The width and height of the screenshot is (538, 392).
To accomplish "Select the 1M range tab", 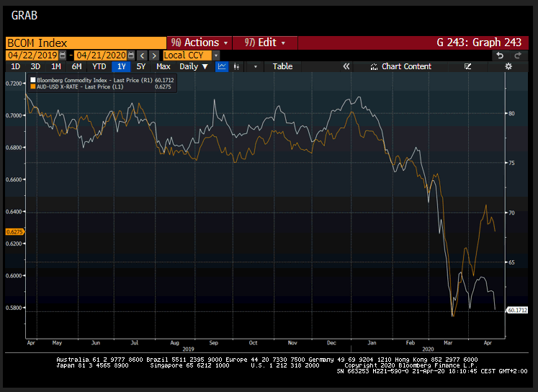I will coord(56,66).
